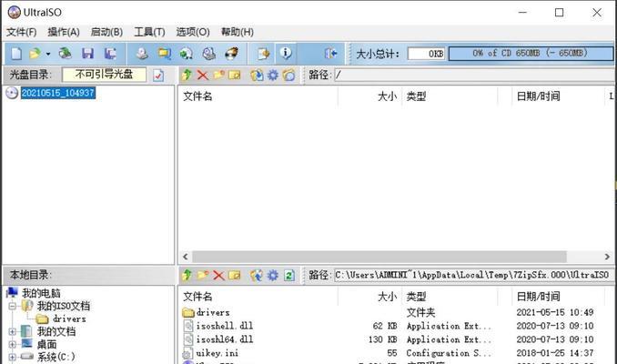Click the extract icon in the image pane toolbar
617x364 pixels.
pyautogui.click(x=257, y=75)
